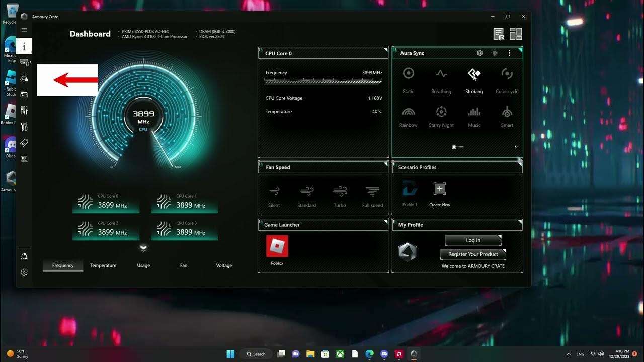This screenshot has width=644, height=362.
Task: Click CPU Core 0 panel header
Action: (x=323, y=53)
